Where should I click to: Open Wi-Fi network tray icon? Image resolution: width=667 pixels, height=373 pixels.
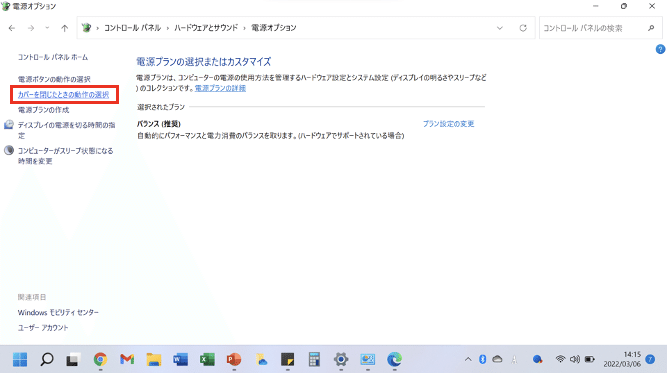click(x=561, y=359)
